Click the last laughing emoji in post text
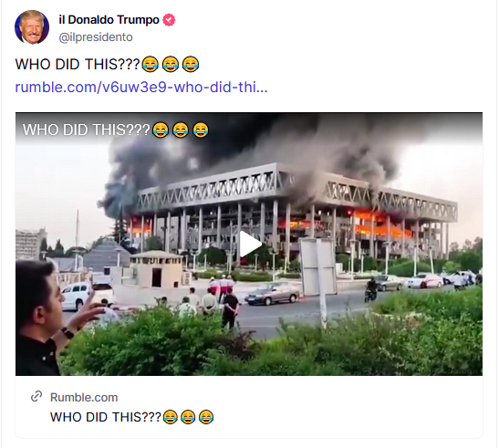499x448 pixels. pos(191,64)
